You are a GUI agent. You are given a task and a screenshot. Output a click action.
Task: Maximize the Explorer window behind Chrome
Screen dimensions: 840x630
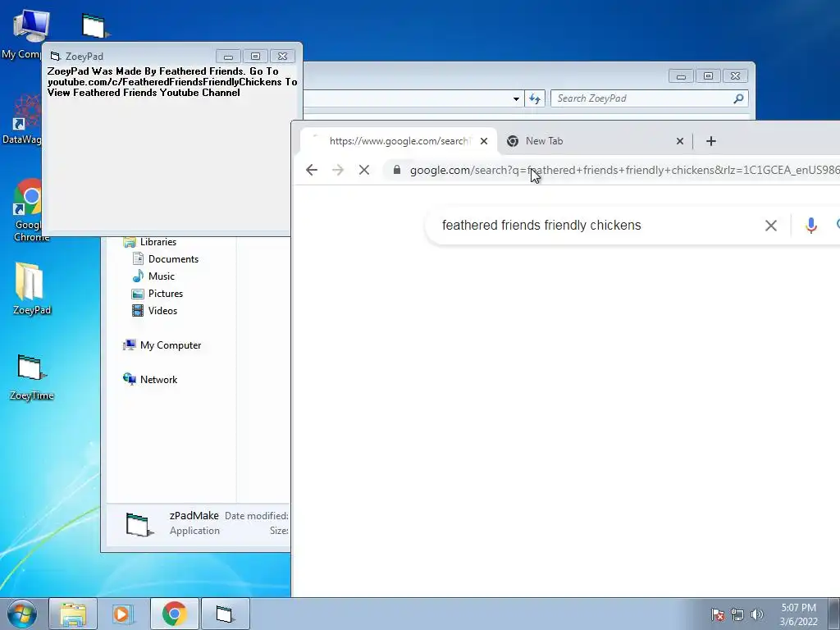[x=708, y=76]
